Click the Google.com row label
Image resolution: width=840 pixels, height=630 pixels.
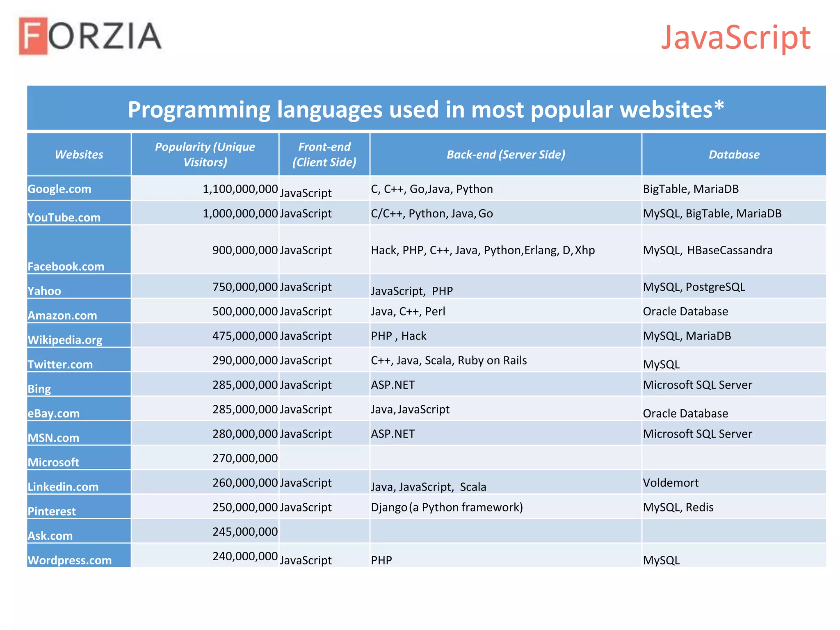click(59, 189)
